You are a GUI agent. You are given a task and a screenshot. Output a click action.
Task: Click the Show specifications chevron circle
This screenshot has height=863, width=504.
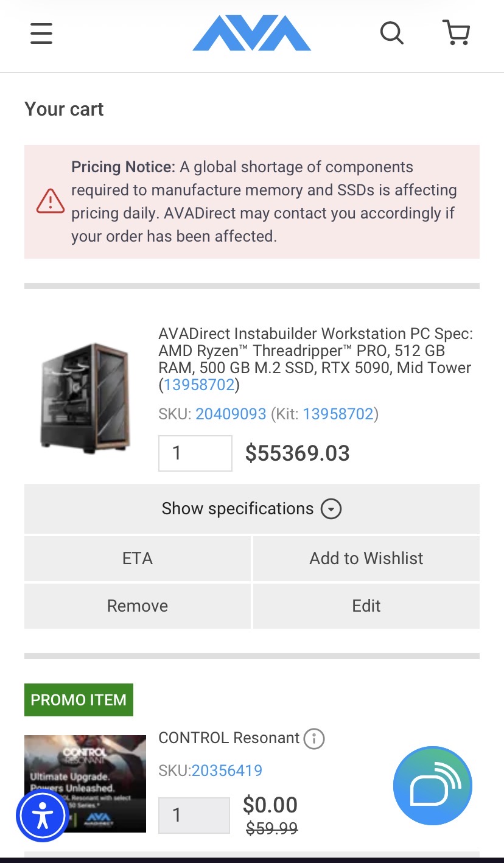(331, 509)
